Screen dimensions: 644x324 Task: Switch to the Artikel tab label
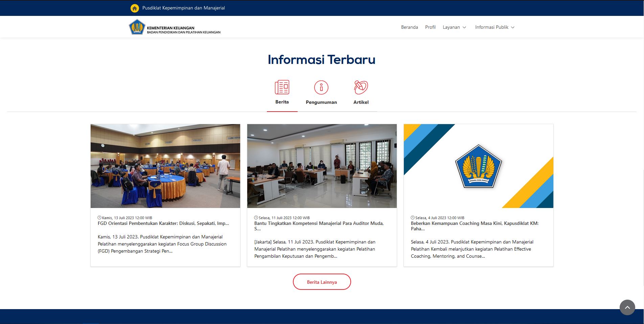pyautogui.click(x=361, y=102)
